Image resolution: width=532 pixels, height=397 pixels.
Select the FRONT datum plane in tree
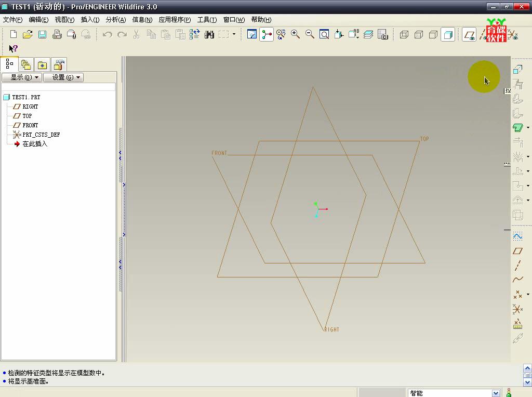25,125
